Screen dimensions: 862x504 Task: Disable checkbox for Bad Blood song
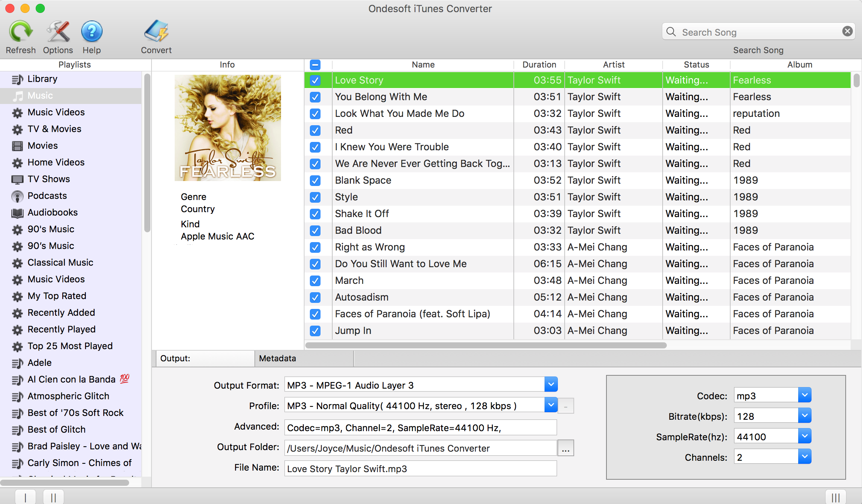(315, 230)
